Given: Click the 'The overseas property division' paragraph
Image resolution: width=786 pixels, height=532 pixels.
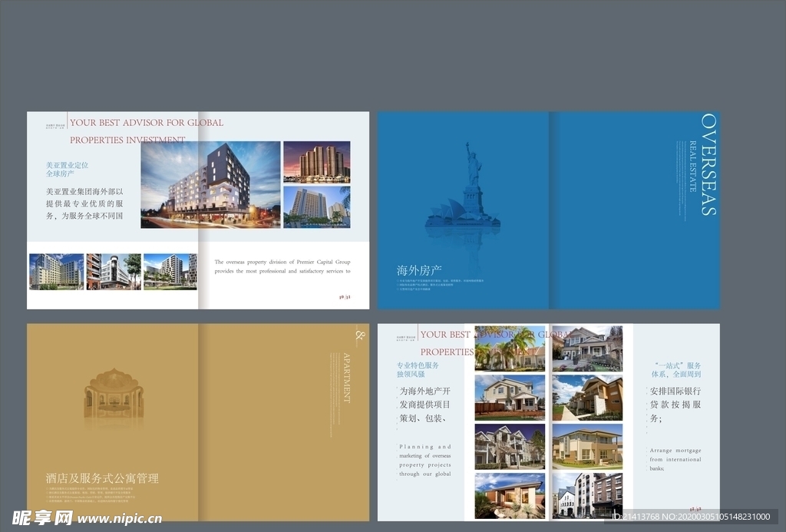Looking at the screenshot, I should (282, 266).
